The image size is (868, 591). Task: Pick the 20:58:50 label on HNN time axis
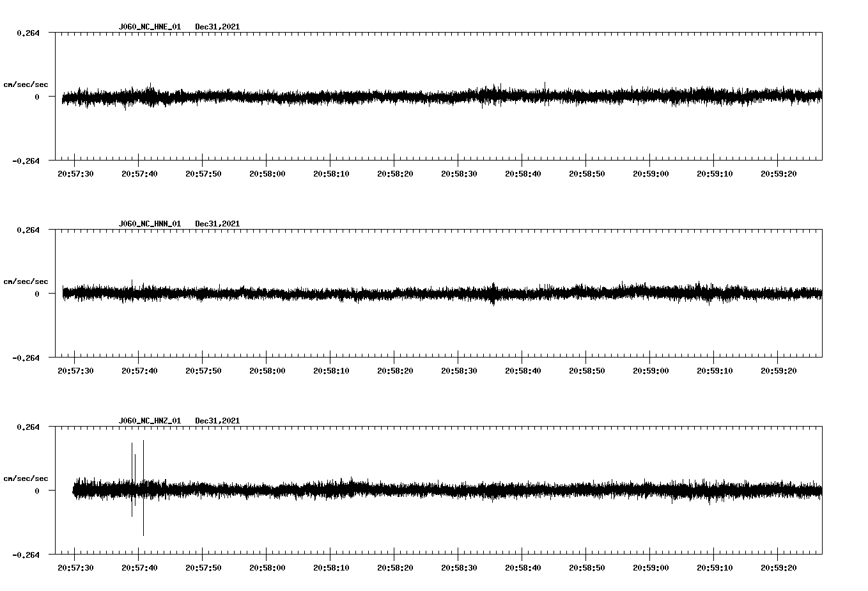587,371
